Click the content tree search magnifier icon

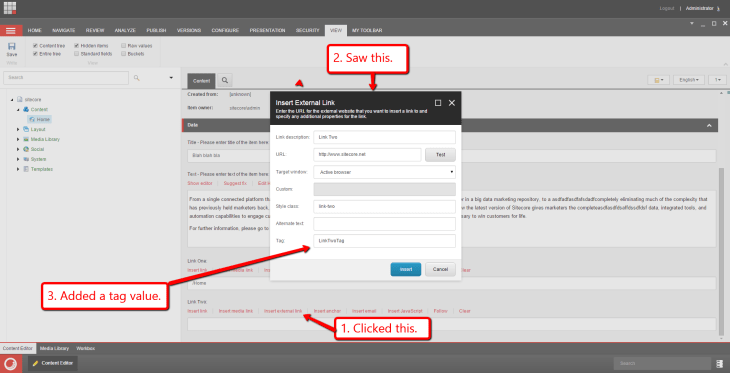point(136,78)
